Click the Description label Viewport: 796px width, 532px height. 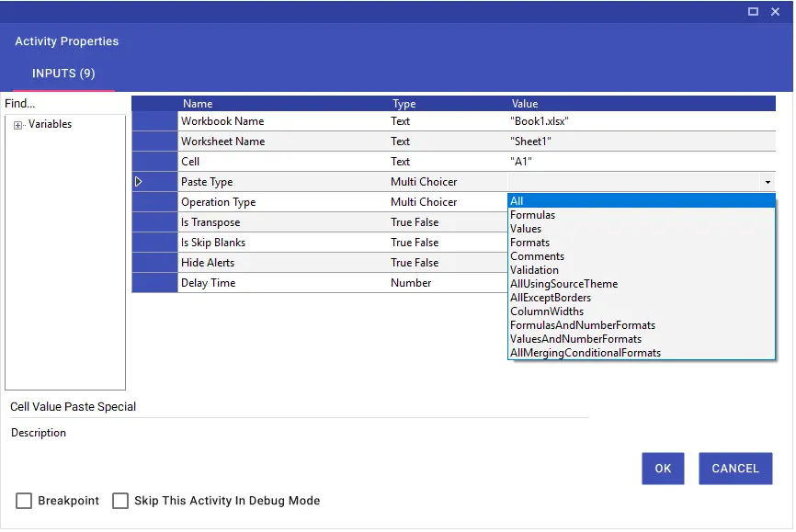click(x=39, y=433)
